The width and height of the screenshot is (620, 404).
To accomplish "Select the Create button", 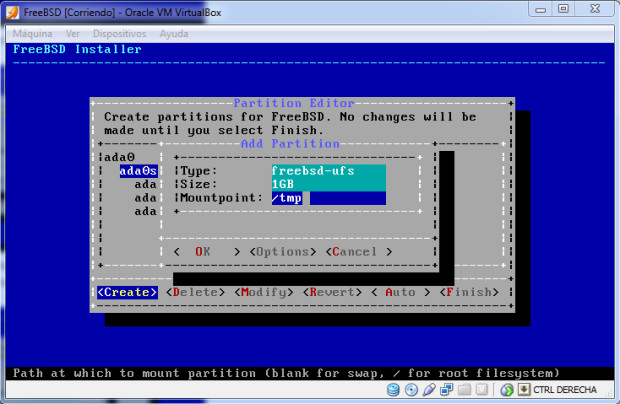I will [x=127, y=293].
